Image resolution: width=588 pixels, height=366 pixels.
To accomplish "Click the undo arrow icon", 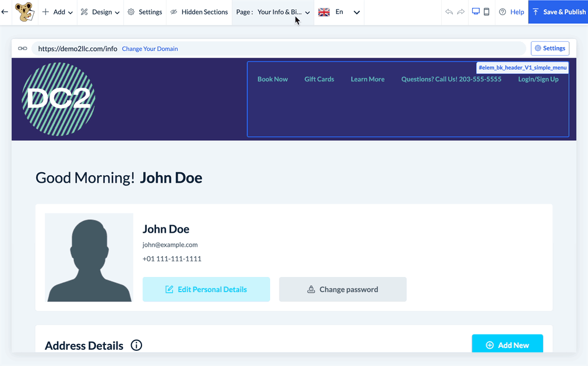I will [449, 12].
